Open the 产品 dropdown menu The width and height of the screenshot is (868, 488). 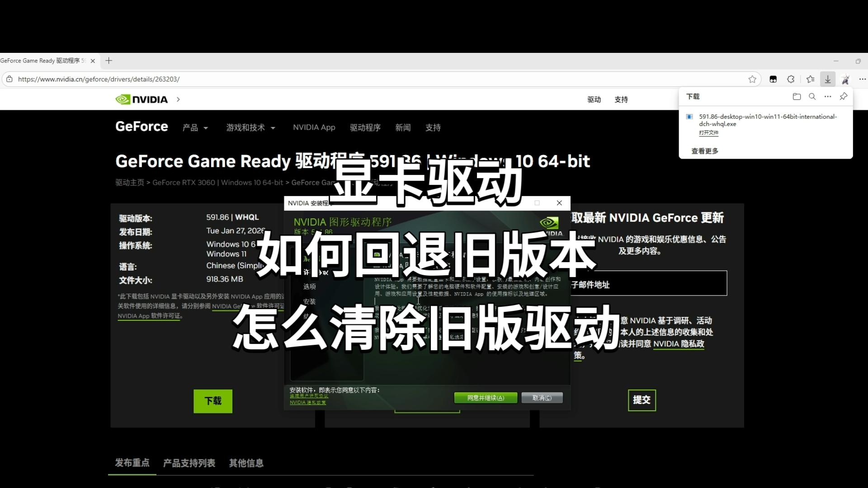point(195,128)
